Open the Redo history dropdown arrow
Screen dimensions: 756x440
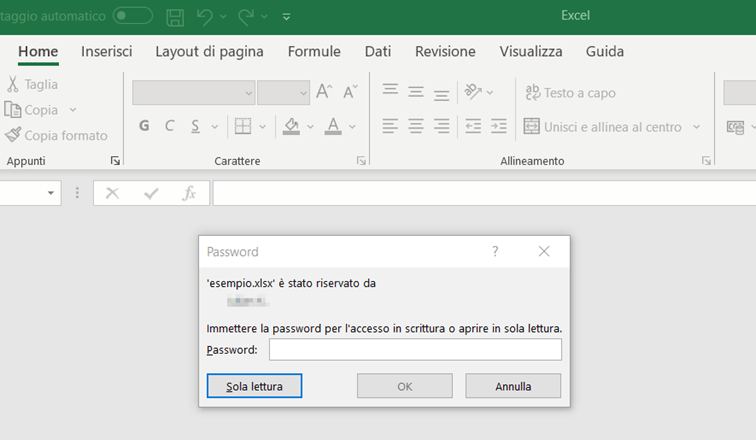[264, 17]
